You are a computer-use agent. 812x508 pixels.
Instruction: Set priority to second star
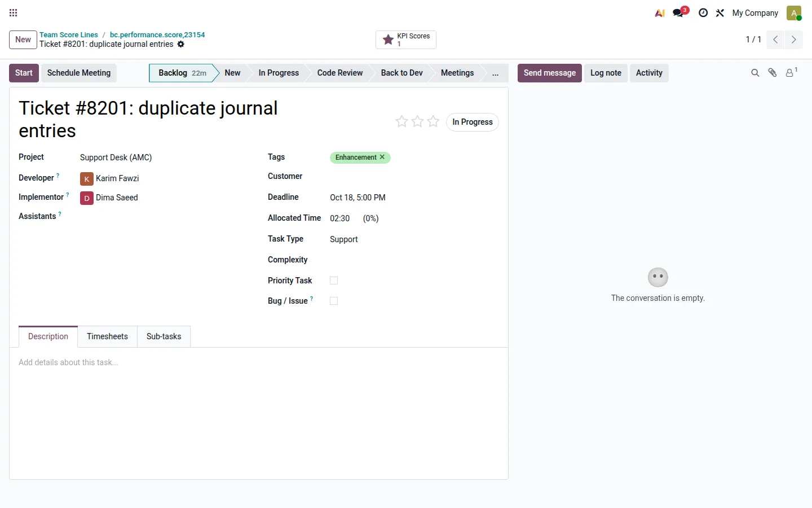click(417, 121)
